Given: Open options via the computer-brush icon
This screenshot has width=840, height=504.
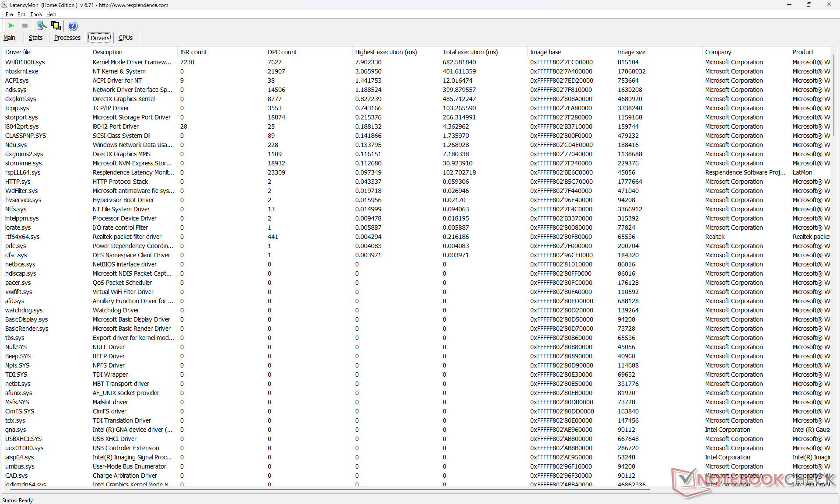Looking at the screenshot, I should (x=42, y=26).
